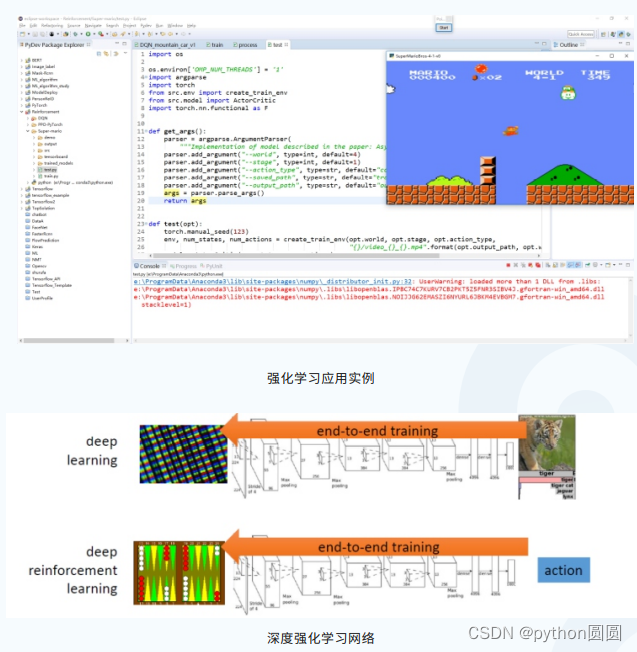
Task: Select the tensorboard folder
Action: click(53, 157)
